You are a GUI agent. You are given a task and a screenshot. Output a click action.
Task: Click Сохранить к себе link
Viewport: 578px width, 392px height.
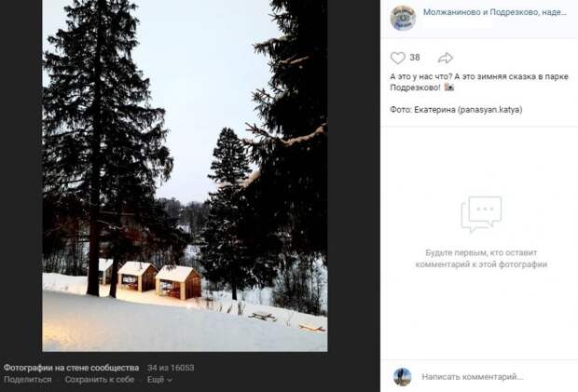(100, 380)
